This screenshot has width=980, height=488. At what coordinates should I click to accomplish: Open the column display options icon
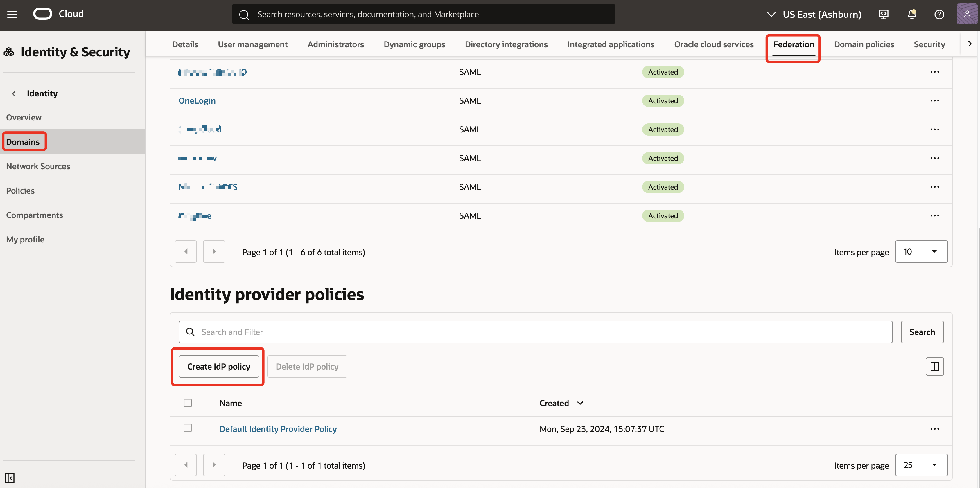[935, 366]
